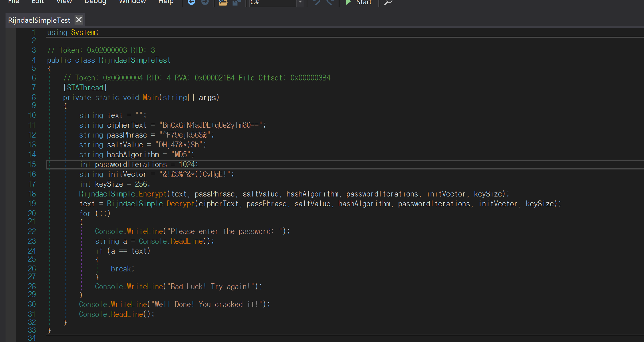Click the RijndaelSimple.Encrypt method reference
Screen dimensions: 644x342
153,194
